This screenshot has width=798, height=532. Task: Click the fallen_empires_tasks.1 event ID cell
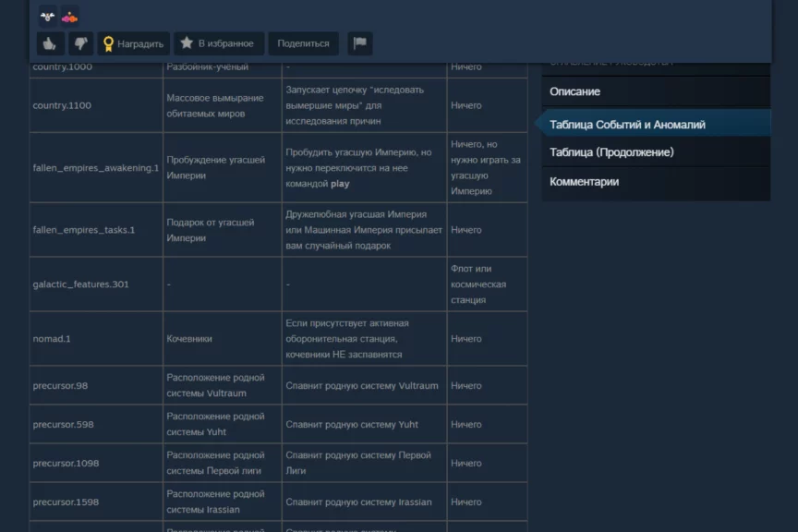[83, 230]
